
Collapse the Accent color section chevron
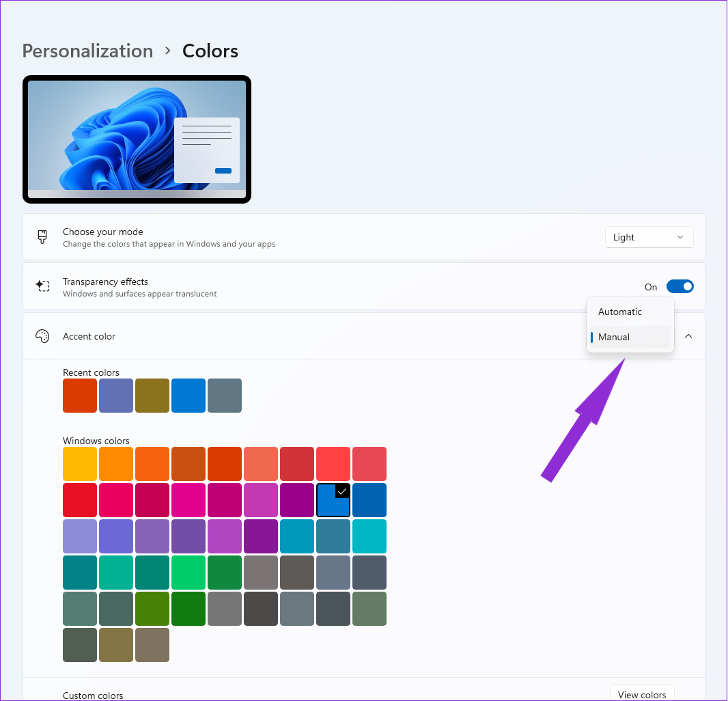point(688,336)
